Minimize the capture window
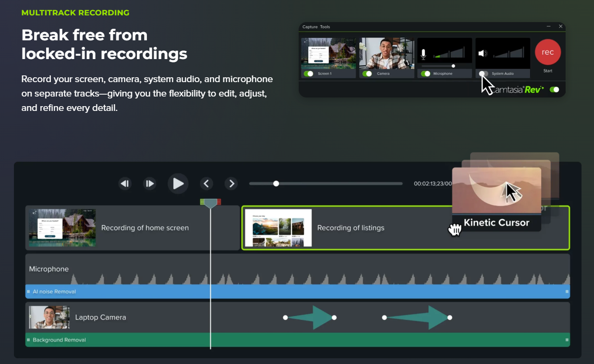The width and height of the screenshot is (594, 364). (549, 27)
